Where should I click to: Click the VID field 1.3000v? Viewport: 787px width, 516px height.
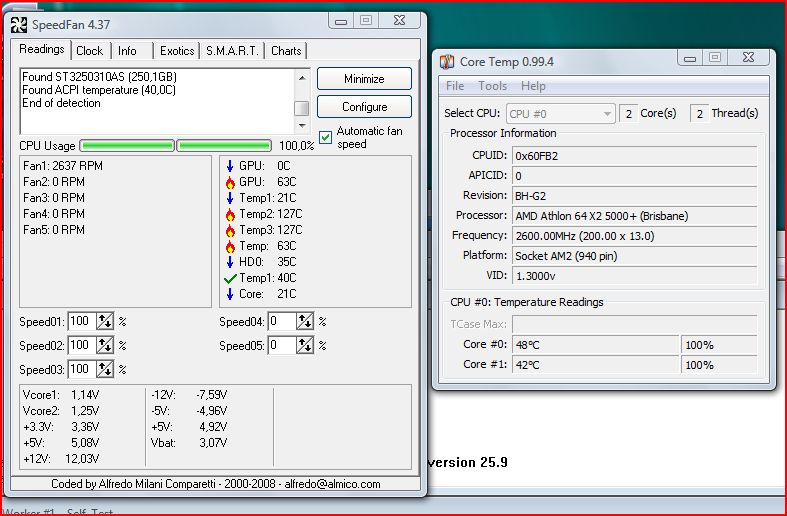click(x=634, y=276)
